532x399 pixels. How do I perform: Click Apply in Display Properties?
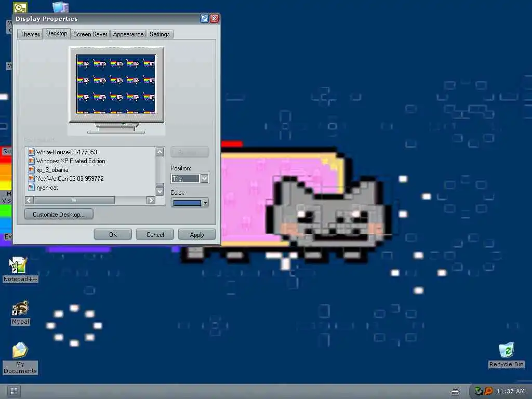click(197, 234)
